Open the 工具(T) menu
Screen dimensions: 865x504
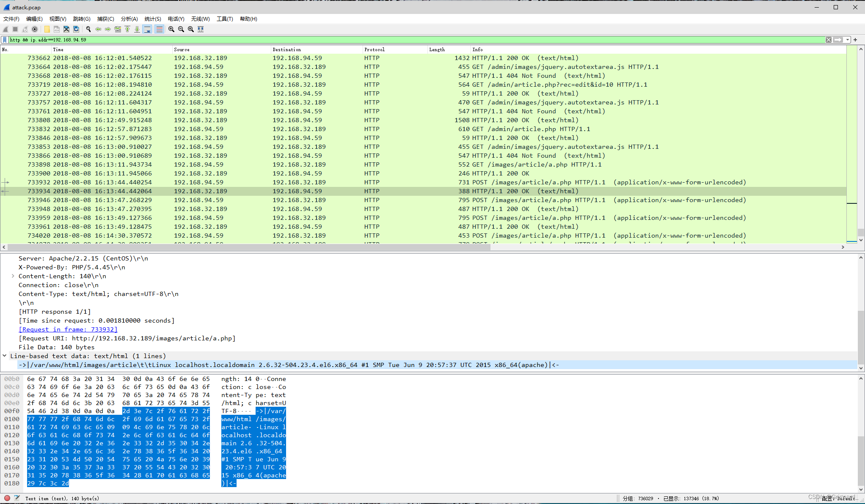(225, 19)
